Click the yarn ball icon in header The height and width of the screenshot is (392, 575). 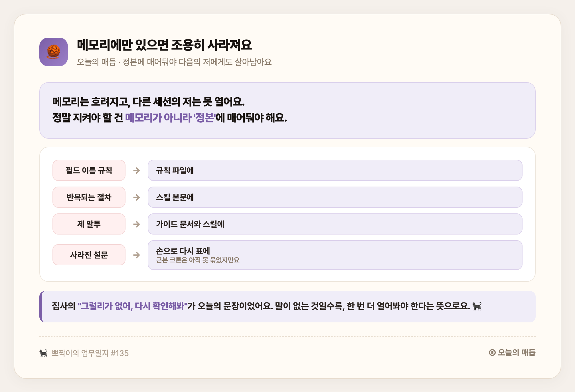(x=54, y=52)
